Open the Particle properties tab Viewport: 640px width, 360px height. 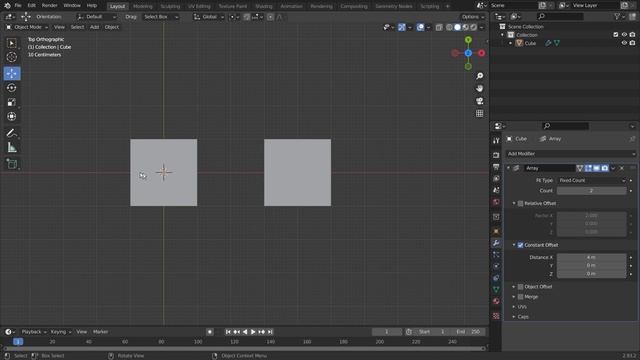click(x=496, y=255)
